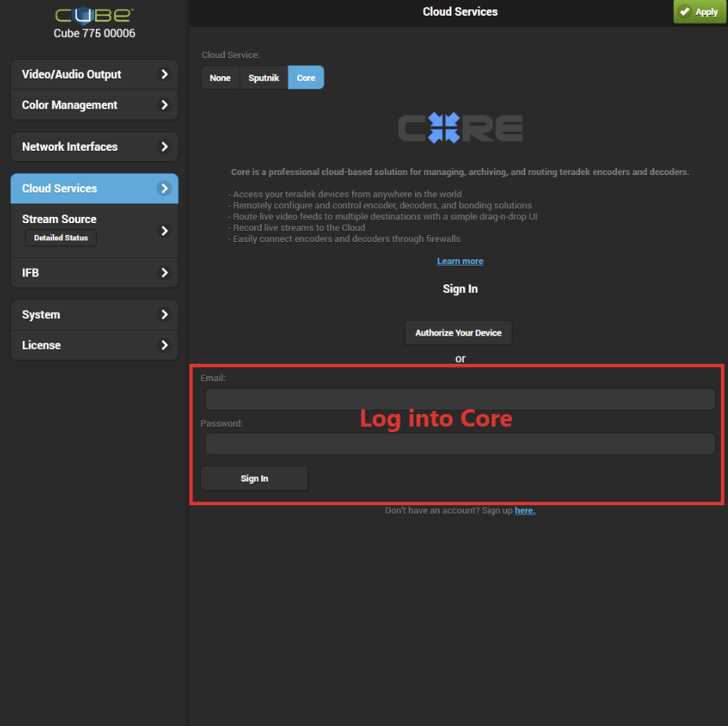Click the Teradek Cube logo
728x726 pixels.
point(94,13)
